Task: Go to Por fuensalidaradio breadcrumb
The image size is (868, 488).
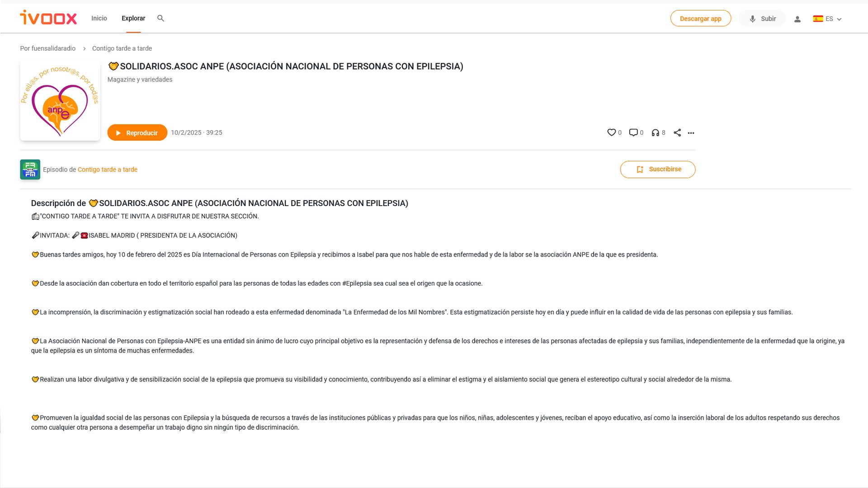Action: coord(47,48)
